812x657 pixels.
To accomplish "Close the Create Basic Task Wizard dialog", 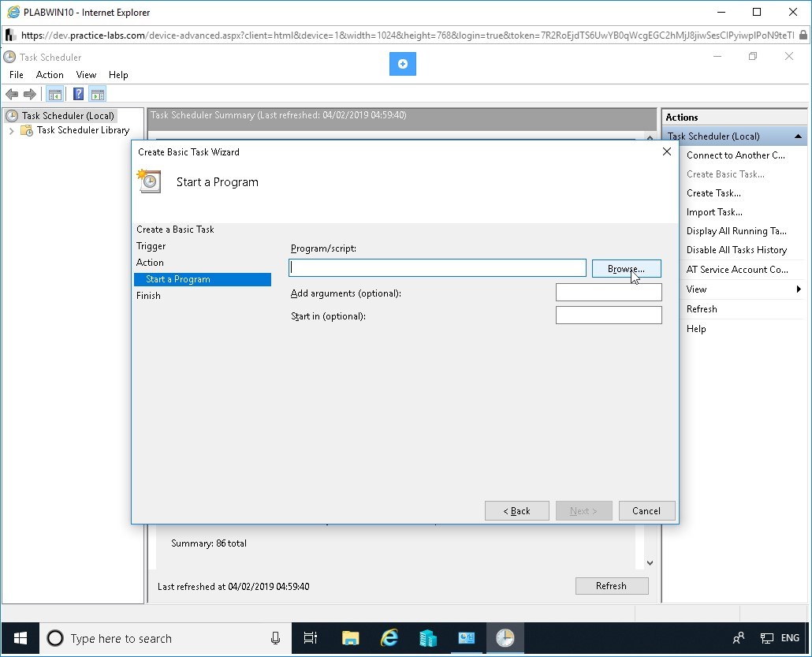I will (667, 151).
